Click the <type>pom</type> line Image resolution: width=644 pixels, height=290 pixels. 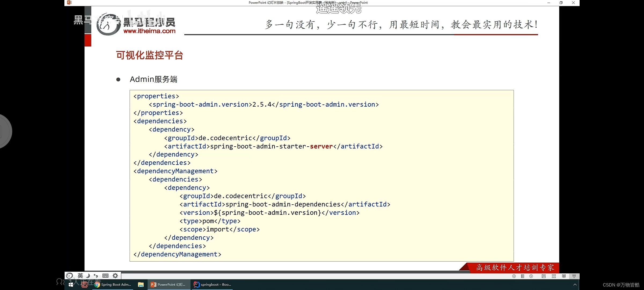210,221
